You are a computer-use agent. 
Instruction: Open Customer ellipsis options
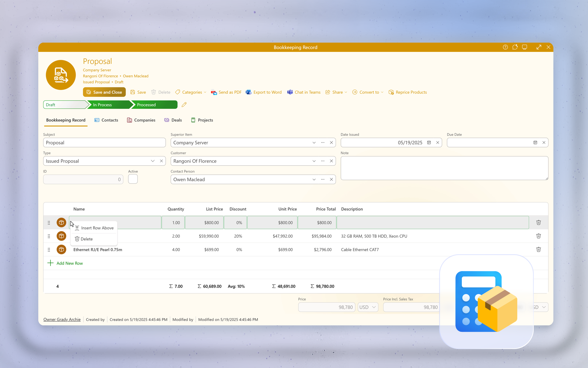[323, 161]
